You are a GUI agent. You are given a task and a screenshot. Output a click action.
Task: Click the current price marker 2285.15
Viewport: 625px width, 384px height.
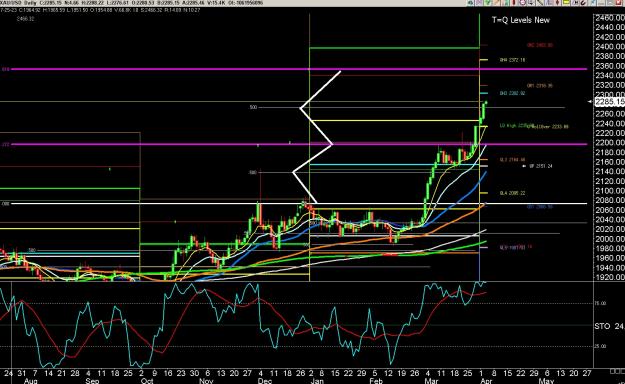(609, 102)
